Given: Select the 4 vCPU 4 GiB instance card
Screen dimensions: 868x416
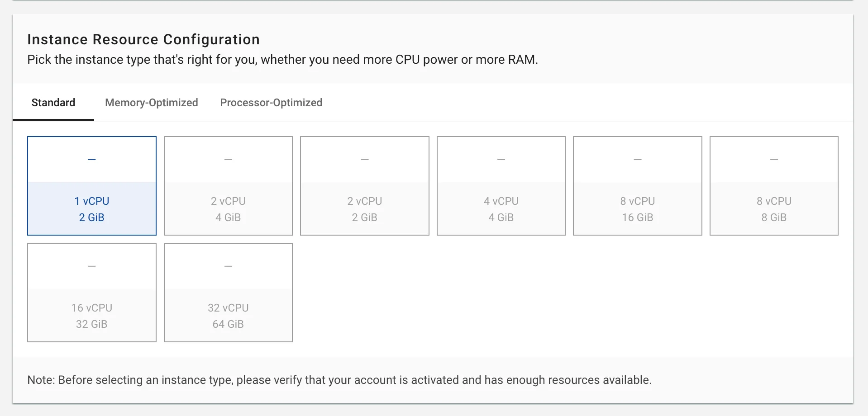Looking at the screenshot, I should 501,186.
